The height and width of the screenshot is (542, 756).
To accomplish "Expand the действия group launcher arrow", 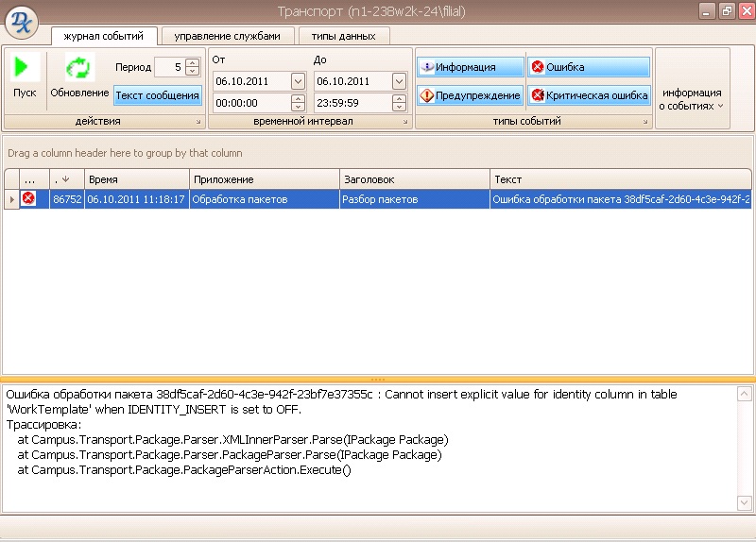I will point(198,122).
